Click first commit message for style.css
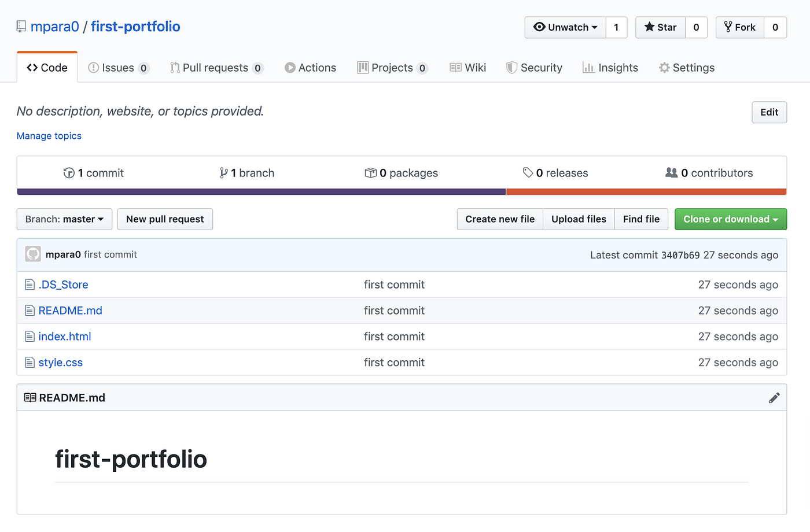 [395, 363]
